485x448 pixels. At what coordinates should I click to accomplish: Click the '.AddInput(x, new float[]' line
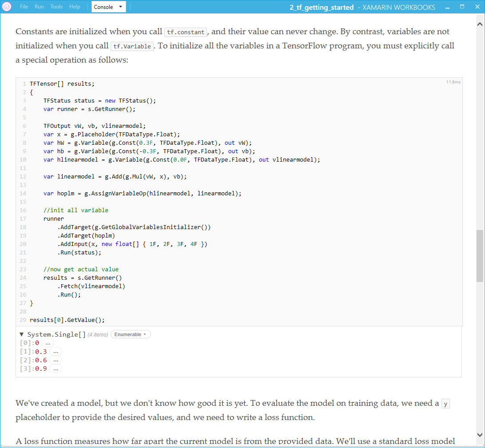point(132,244)
